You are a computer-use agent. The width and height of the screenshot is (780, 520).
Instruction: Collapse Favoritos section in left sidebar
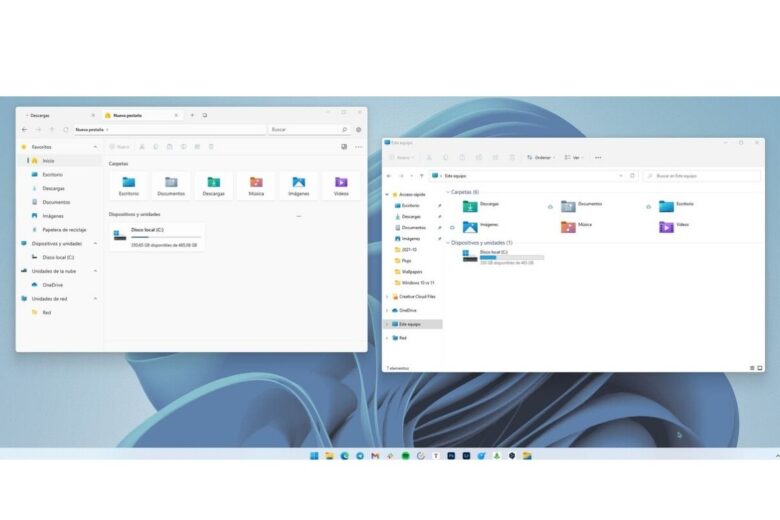point(95,147)
